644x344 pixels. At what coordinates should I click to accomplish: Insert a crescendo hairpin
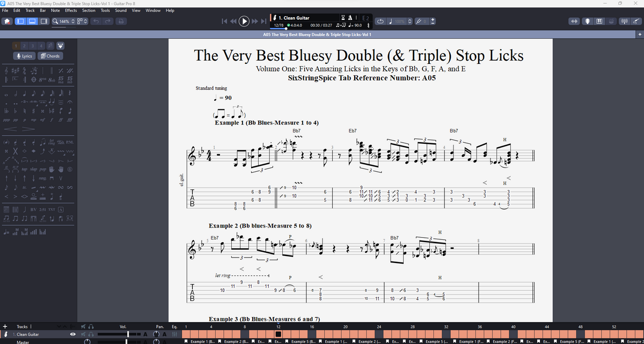[x=11, y=129]
